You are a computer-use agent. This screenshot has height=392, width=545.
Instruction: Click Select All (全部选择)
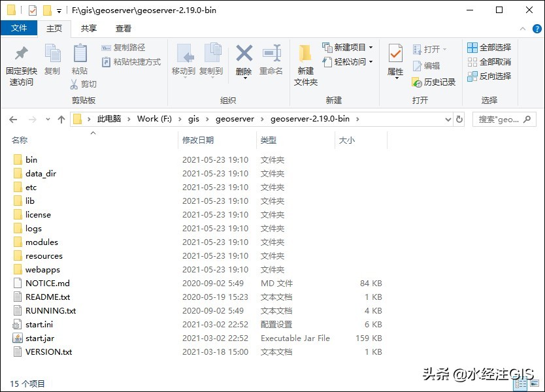coord(489,48)
